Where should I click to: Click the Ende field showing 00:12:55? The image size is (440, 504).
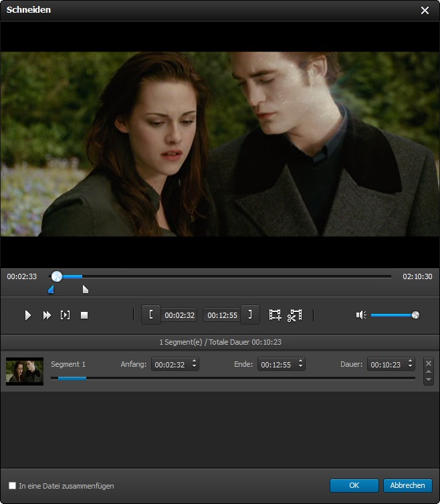click(282, 364)
